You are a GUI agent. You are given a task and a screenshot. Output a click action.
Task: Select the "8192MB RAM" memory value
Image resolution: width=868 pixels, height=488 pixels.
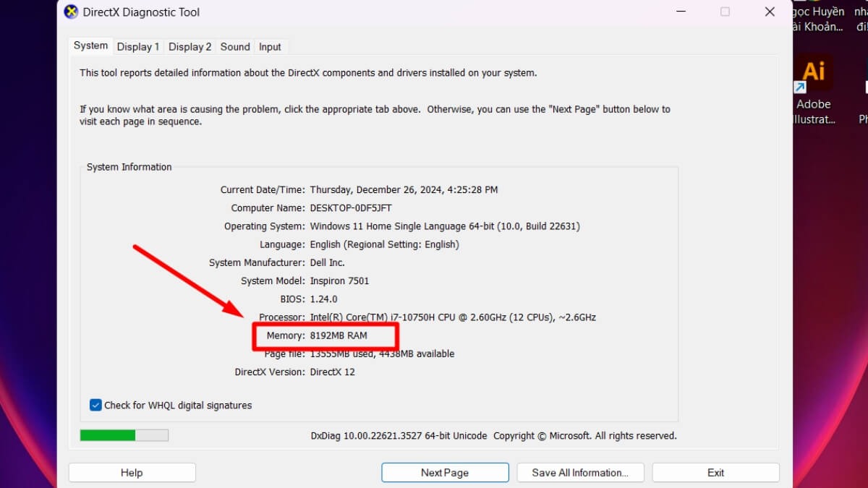pyautogui.click(x=339, y=335)
